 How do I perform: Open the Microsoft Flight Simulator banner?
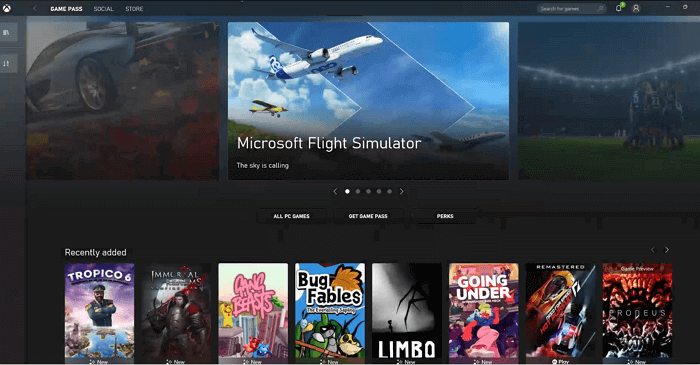coord(368,101)
